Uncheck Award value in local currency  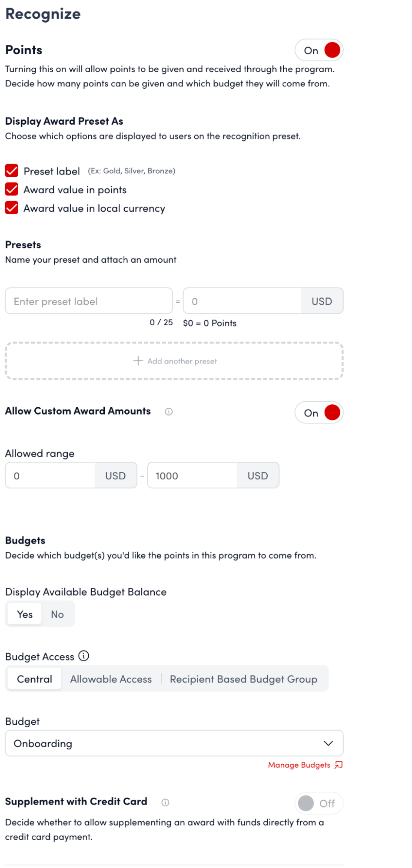point(12,208)
